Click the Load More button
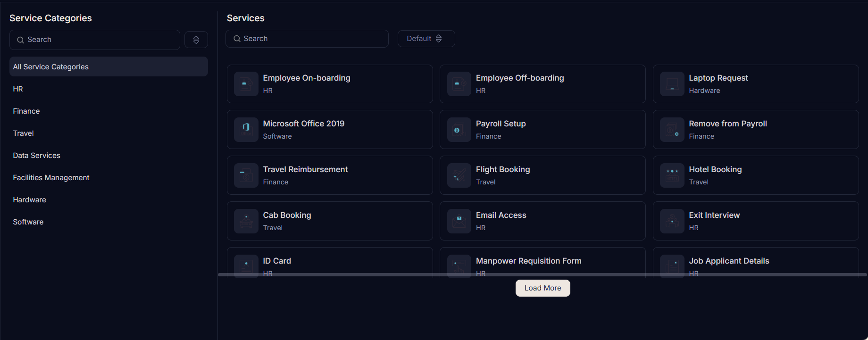Image resolution: width=868 pixels, height=340 pixels. [542, 288]
